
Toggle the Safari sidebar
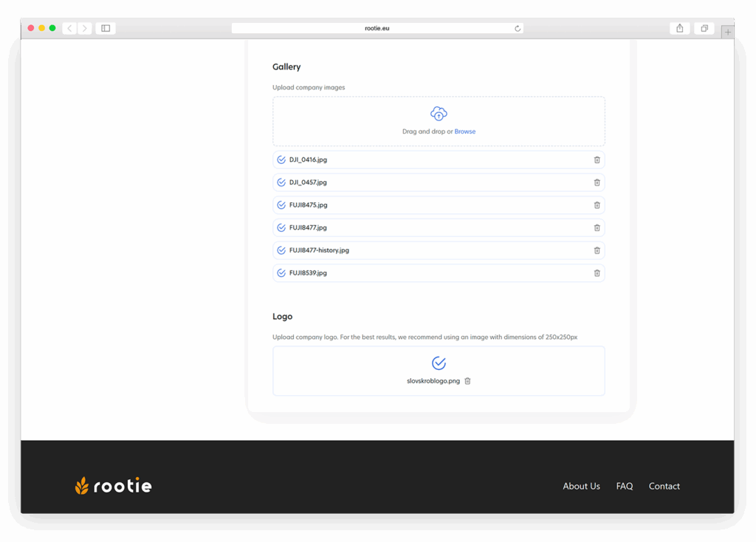coord(106,28)
